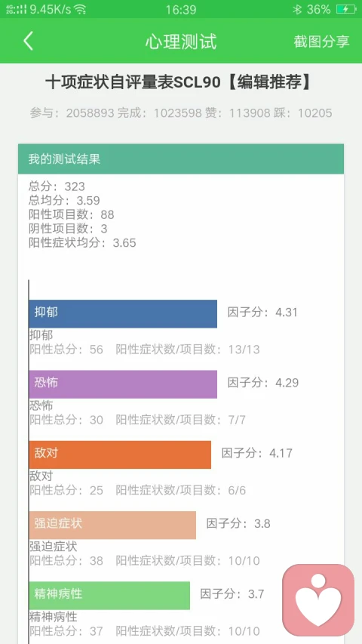Select the green 精神病性 bar
The width and height of the screenshot is (362, 644).
[109, 595]
